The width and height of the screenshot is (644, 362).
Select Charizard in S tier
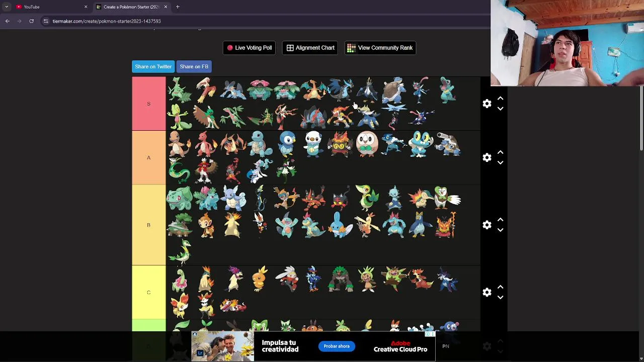click(313, 90)
